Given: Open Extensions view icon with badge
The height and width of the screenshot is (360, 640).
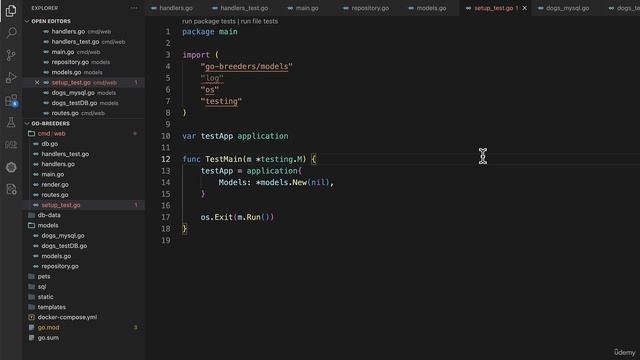Looking at the screenshot, I should pos(11,100).
